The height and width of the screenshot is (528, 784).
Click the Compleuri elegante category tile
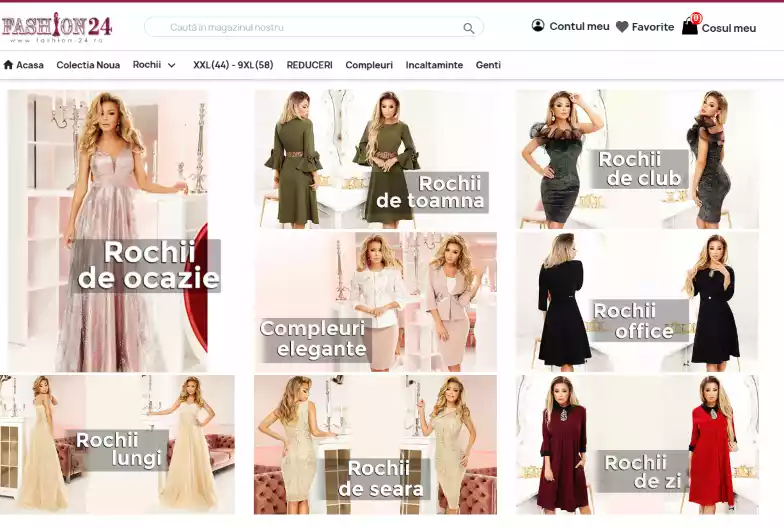375,302
